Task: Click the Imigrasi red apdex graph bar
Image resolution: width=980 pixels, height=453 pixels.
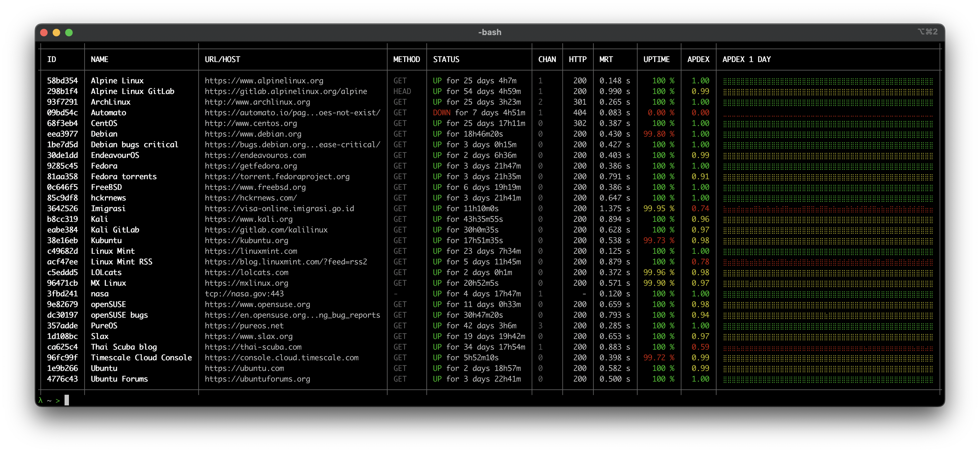Action: point(827,209)
